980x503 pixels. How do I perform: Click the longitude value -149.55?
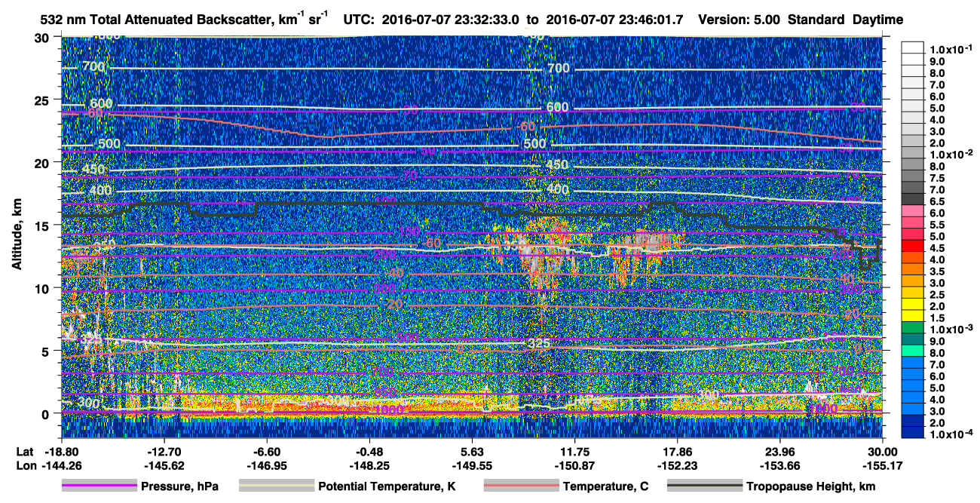click(471, 465)
